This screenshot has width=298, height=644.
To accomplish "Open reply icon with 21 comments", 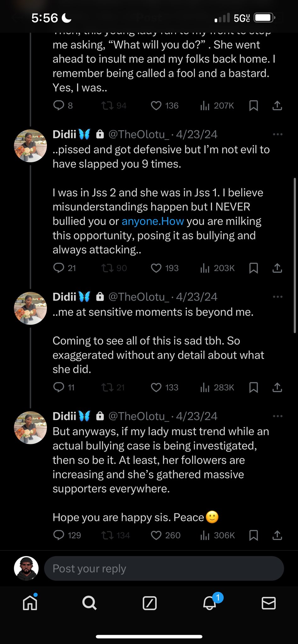I will (x=59, y=268).
